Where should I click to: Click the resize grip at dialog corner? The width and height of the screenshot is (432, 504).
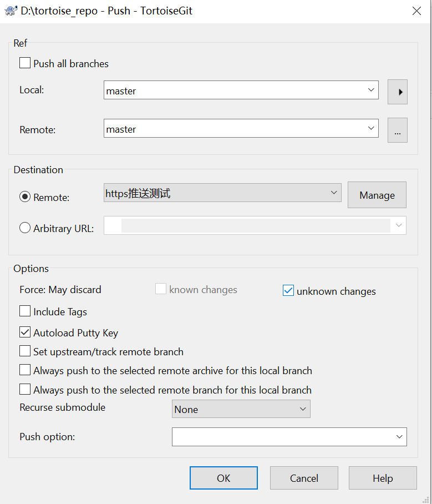click(x=425, y=500)
